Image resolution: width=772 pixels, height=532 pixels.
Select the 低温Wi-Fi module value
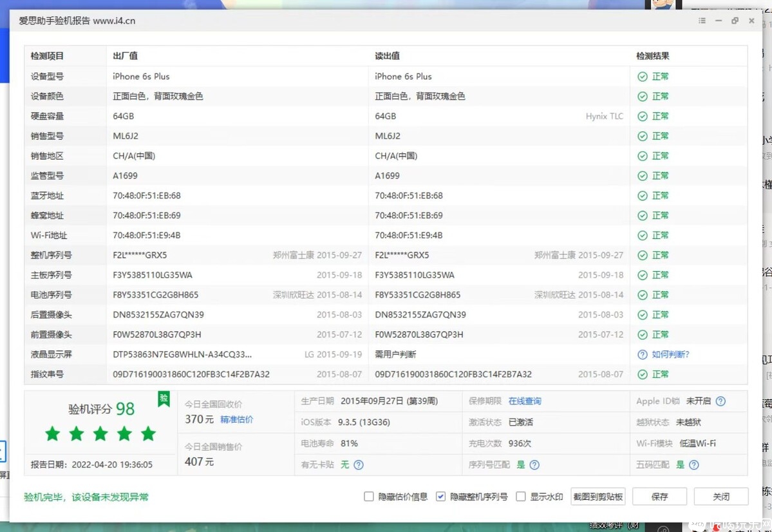[x=698, y=443]
